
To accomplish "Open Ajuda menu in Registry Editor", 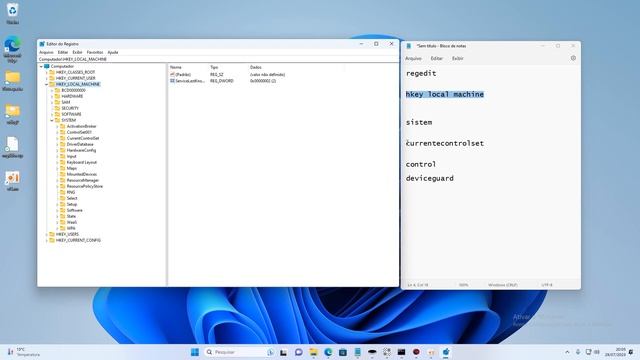I will point(113,52).
